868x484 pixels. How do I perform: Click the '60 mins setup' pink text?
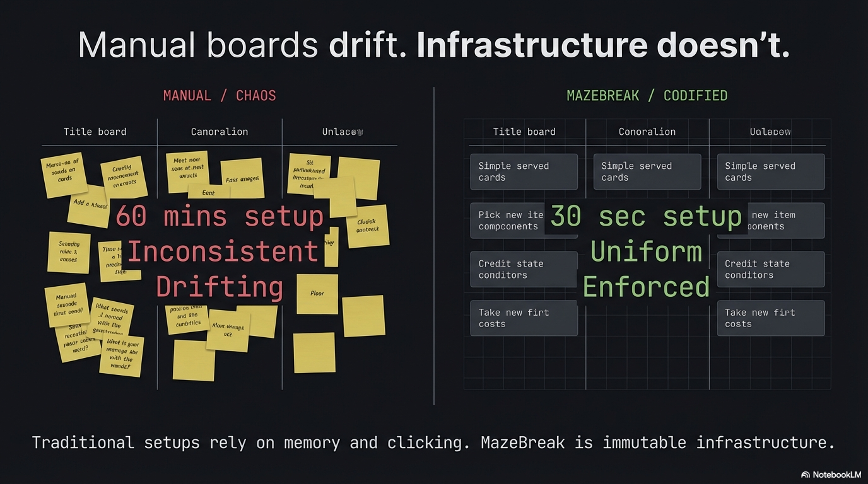pos(220,216)
